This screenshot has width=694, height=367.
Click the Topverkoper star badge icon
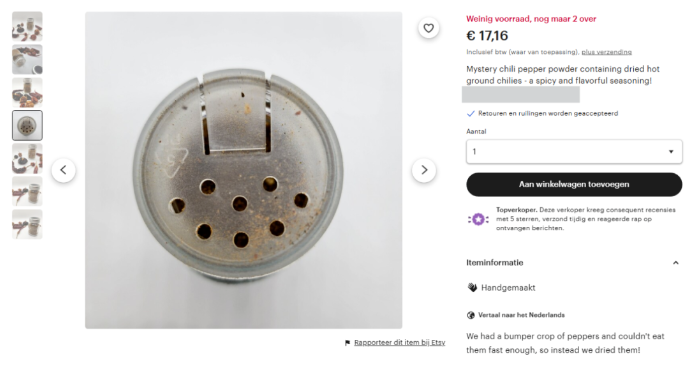coord(478,219)
